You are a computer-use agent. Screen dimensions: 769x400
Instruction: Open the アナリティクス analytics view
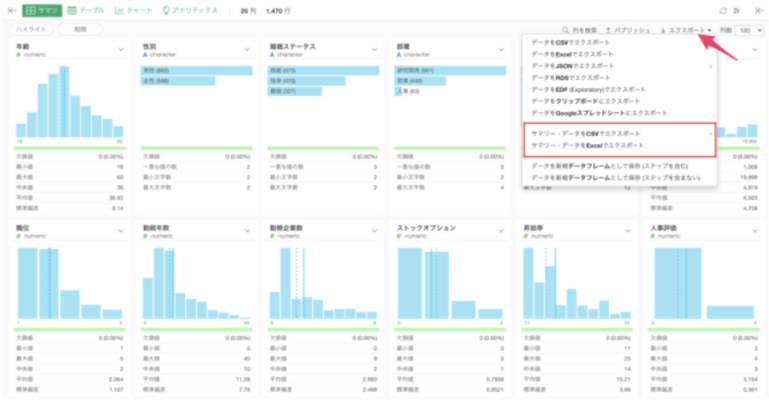point(192,10)
